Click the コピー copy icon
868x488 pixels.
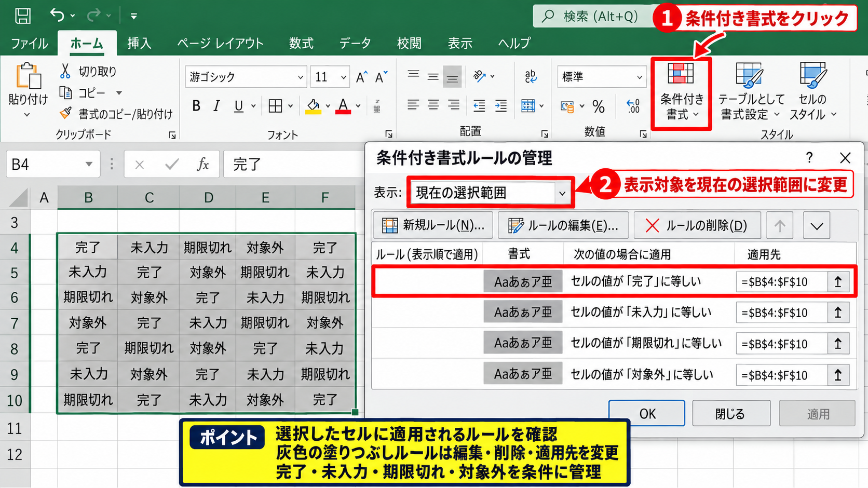(65, 92)
